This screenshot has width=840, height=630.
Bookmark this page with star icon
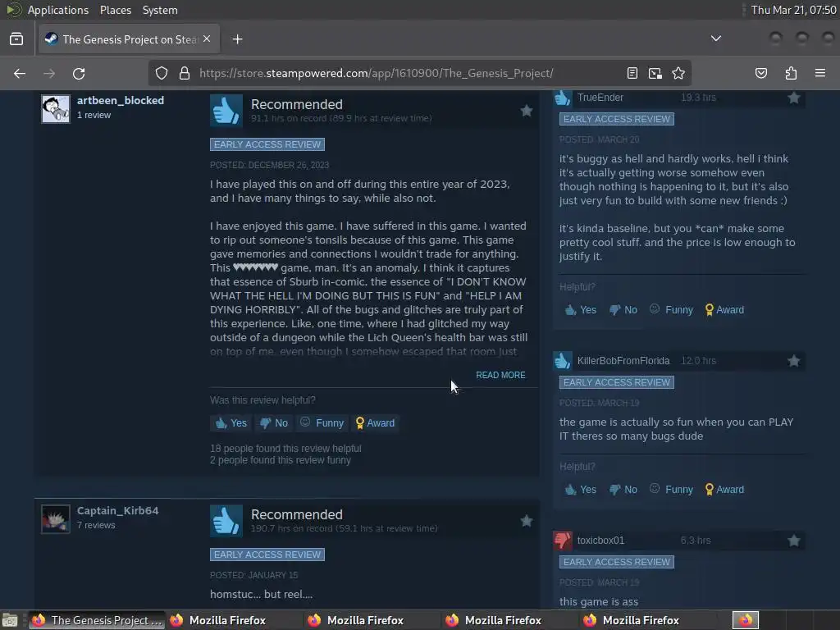[x=678, y=73]
